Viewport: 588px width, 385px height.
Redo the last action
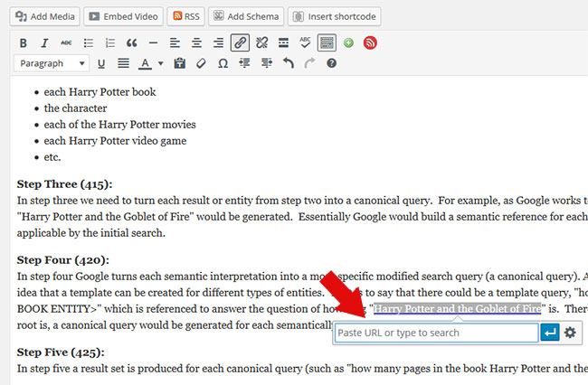click(x=309, y=63)
